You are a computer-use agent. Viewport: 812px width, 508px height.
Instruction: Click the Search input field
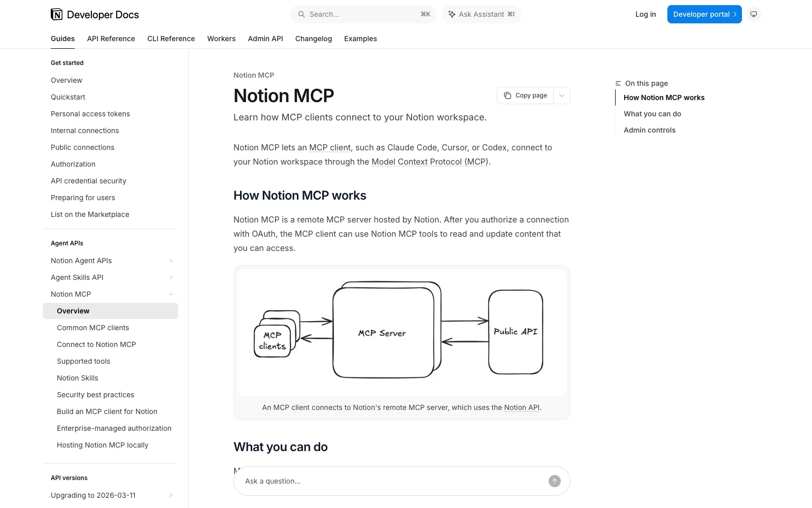(x=363, y=14)
